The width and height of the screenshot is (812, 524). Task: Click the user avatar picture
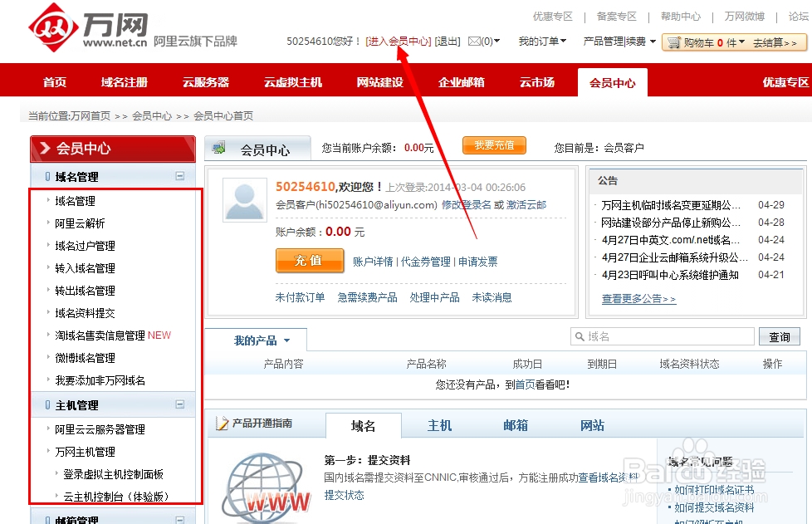[244, 200]
